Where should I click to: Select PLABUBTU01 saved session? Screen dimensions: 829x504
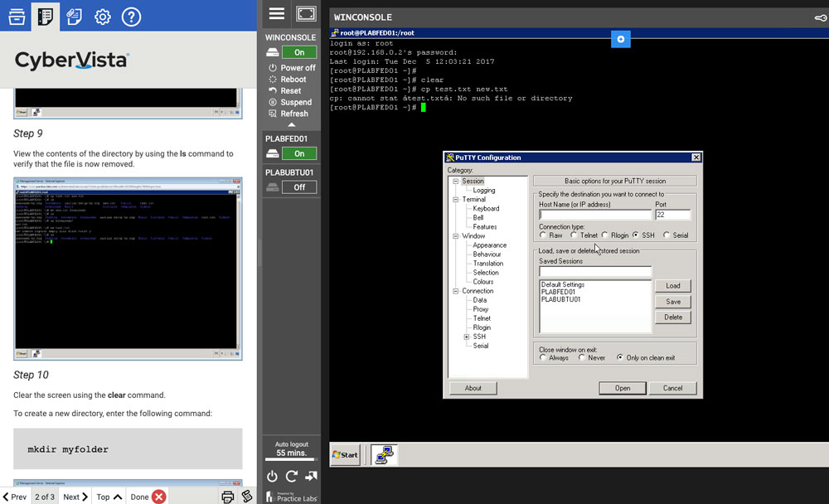point(561,299)
